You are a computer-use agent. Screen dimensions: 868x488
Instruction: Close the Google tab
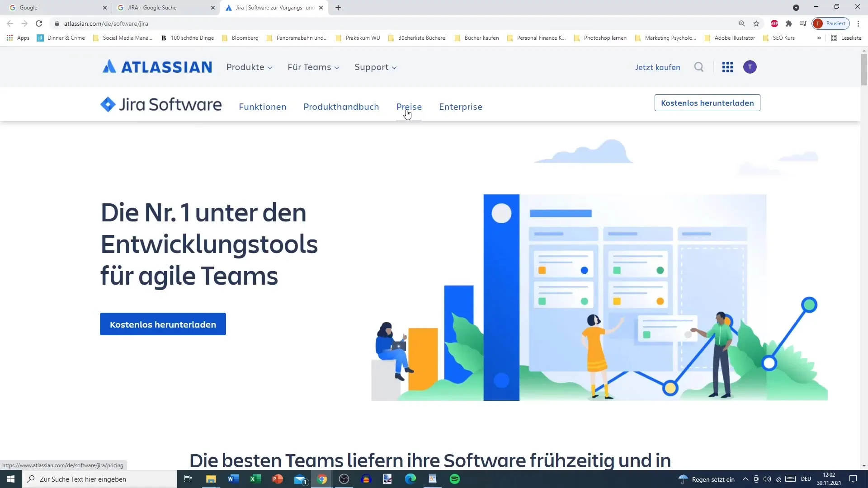tap(105, 8)
